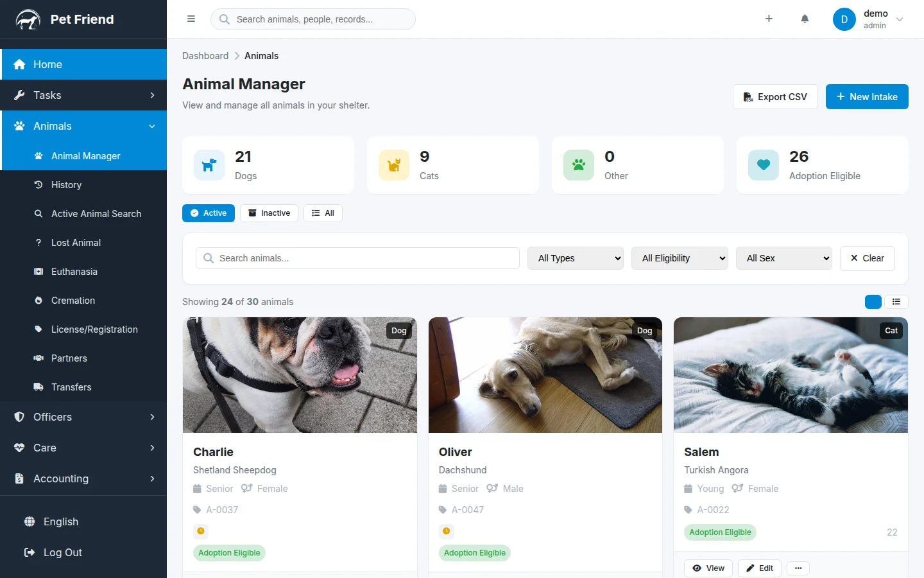Open the Euthanasia section via its sidebar icon
Image resolution: width=924 pixels, height=578 pixels.
(39, 271)
